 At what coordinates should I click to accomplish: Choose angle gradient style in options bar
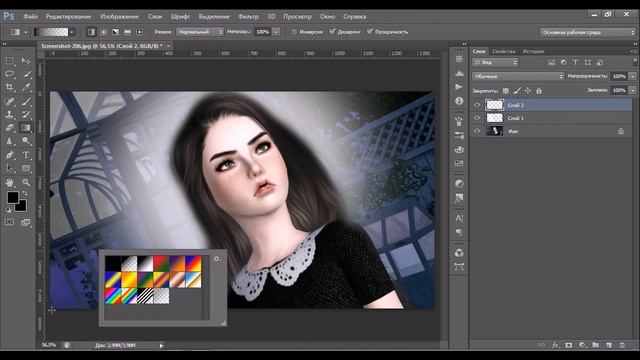(116, 32)
